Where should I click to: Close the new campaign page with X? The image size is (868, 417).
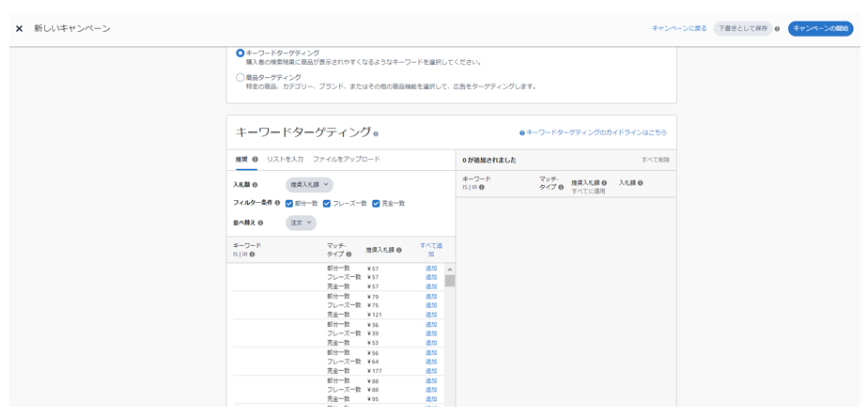[20, 29]
